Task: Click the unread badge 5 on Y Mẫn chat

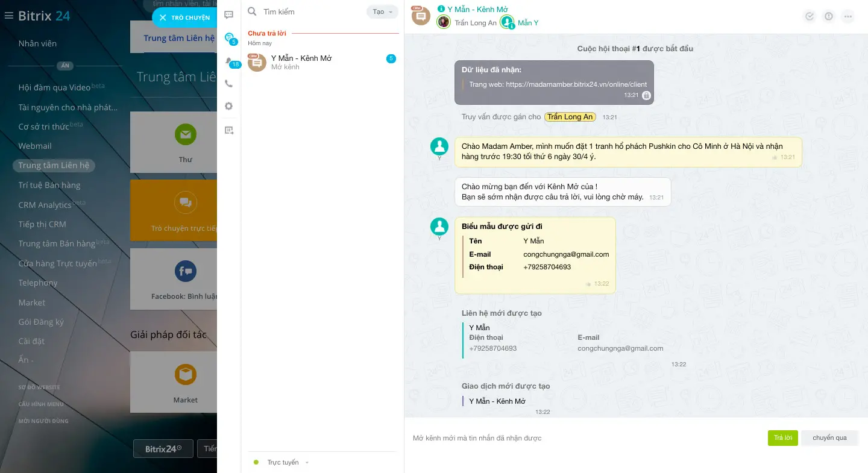Action: pos(391,58)
